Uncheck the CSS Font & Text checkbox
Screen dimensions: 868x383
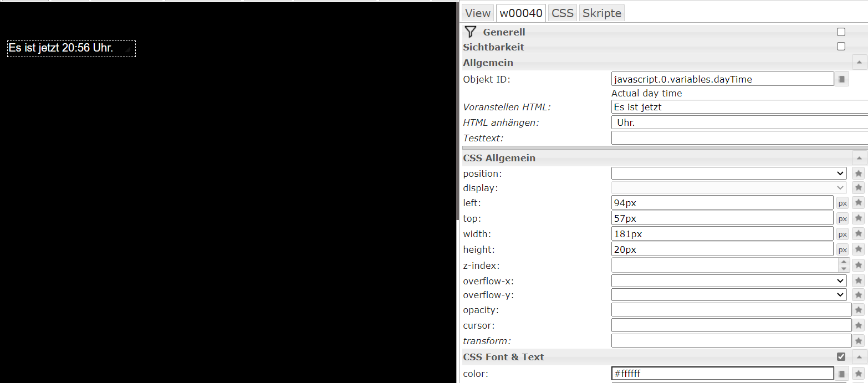pyautogui.click(x=841, y=357)
